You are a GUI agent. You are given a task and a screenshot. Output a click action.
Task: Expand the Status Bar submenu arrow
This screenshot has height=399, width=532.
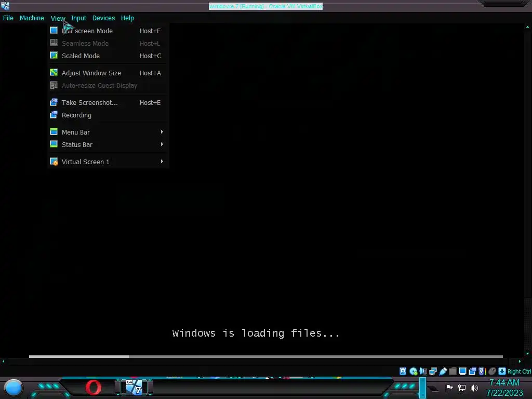coord(162,144)
